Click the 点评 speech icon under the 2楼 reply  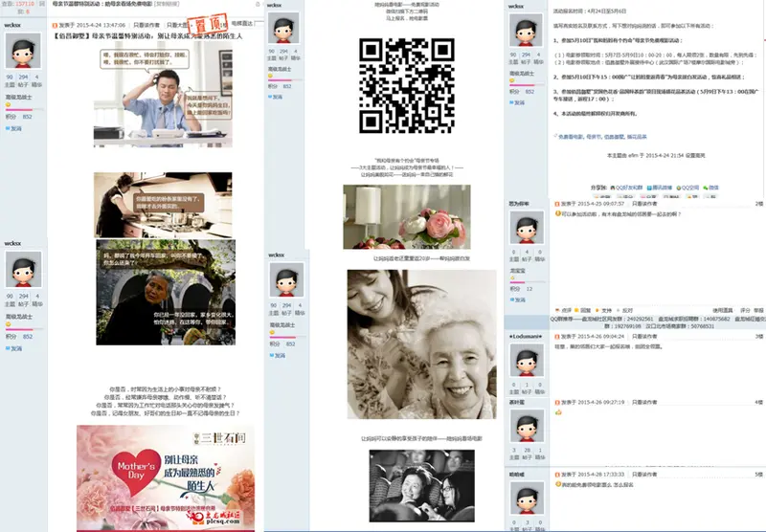point(557,310)
